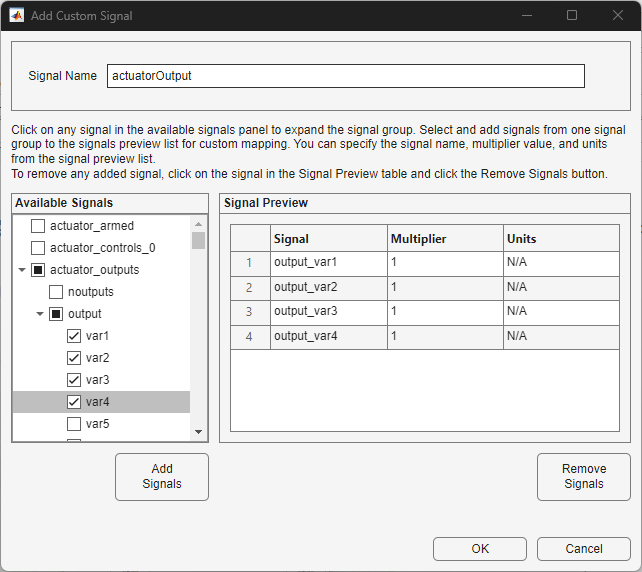Click the Available Signals scrollbar thumb

(199, 241)
